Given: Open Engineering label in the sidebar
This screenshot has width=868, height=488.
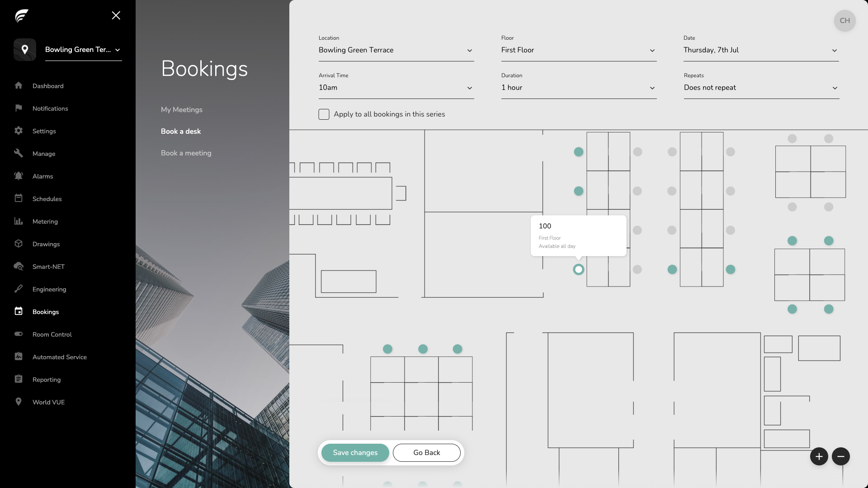Looking at the screenshot, I should coord(49,289).
